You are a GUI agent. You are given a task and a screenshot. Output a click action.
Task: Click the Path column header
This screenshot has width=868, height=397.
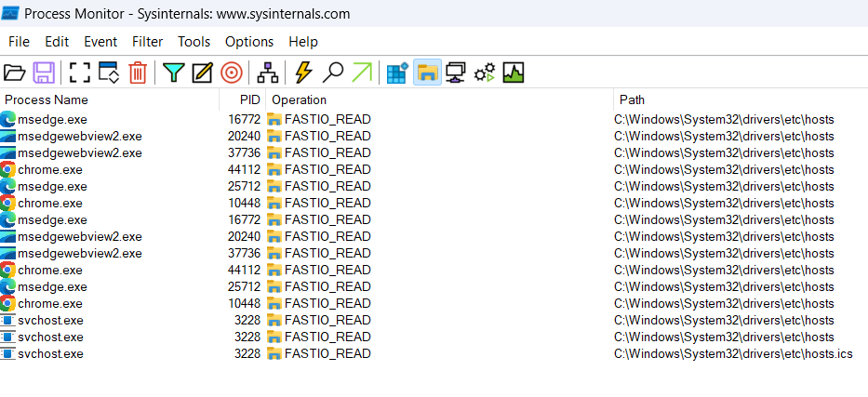tap(741, 100)
